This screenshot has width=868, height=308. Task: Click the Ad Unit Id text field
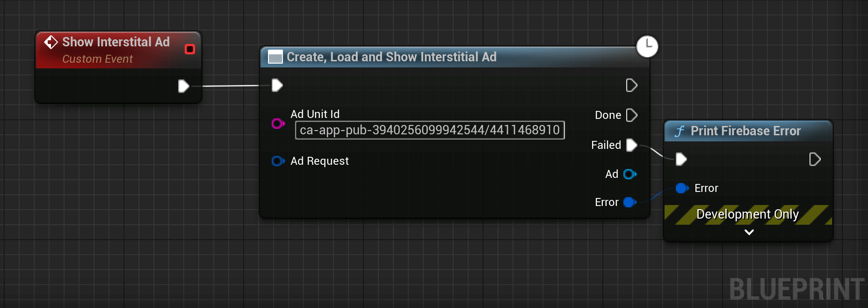click(x=430, y=130)
